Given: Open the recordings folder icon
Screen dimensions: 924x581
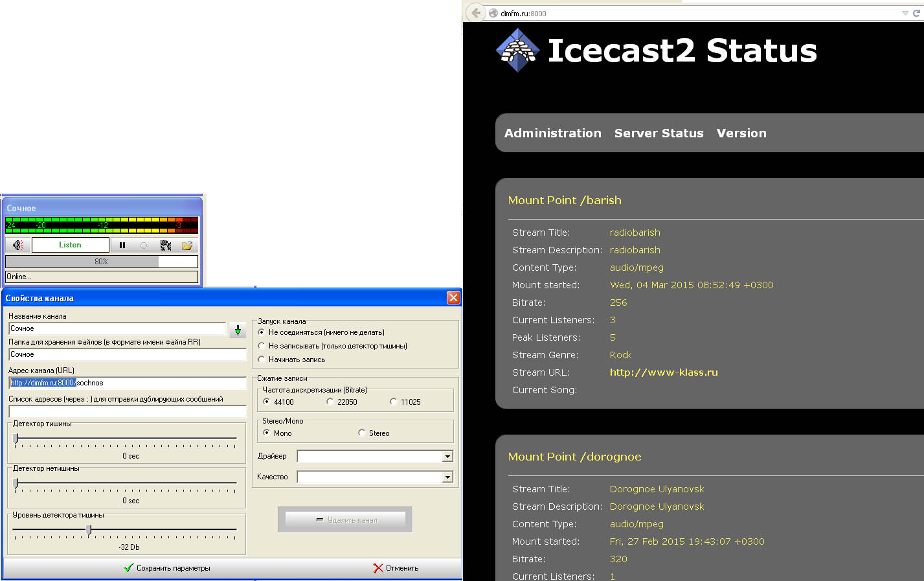Looking at the screenshot, I should 187,245.
